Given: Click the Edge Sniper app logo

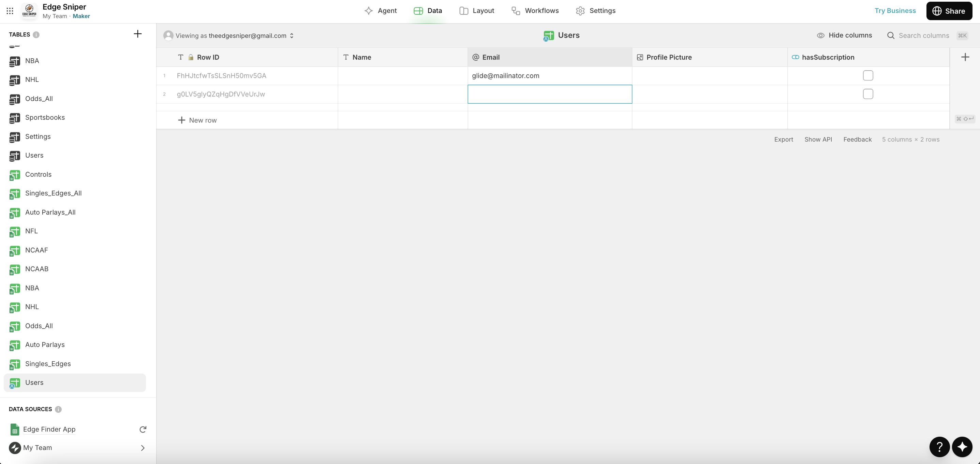Looking at the screenshot, I should click(29, 11).
